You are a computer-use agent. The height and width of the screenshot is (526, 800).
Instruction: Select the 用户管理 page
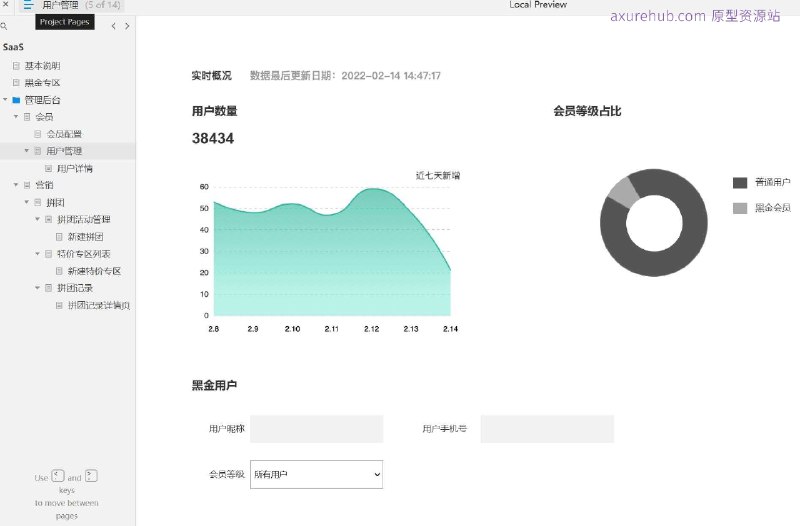pyautogui.click(x=64, y=151)
